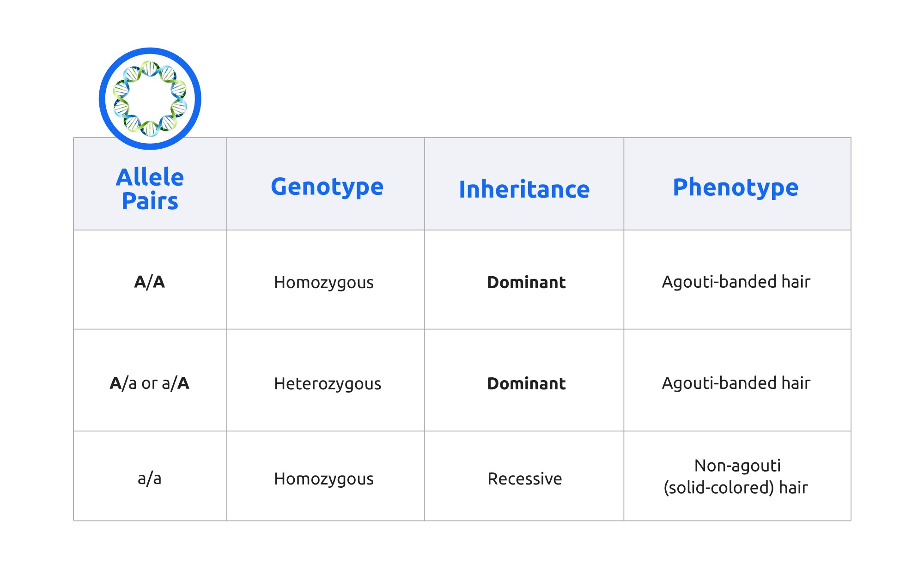The height and width of the screenshot is (569, 924).
Task: Click the (solid-colored) hair text line
Action: 736,488
